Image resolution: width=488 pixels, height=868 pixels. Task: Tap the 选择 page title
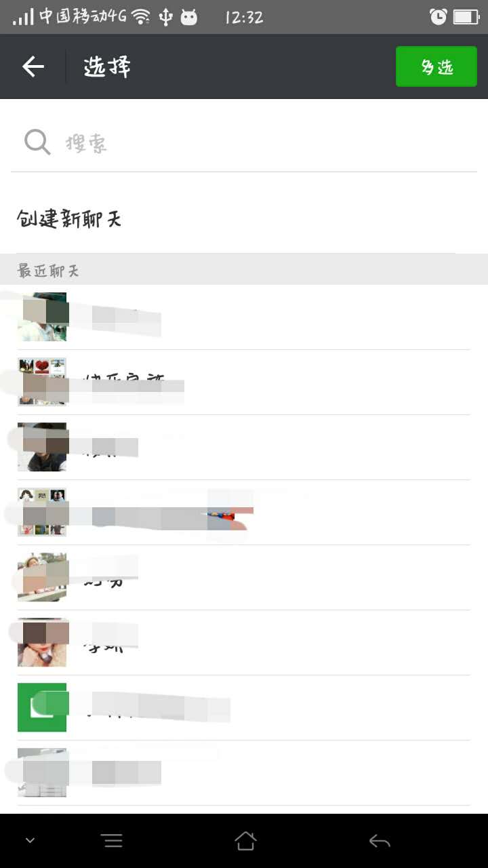coord(107,66)
